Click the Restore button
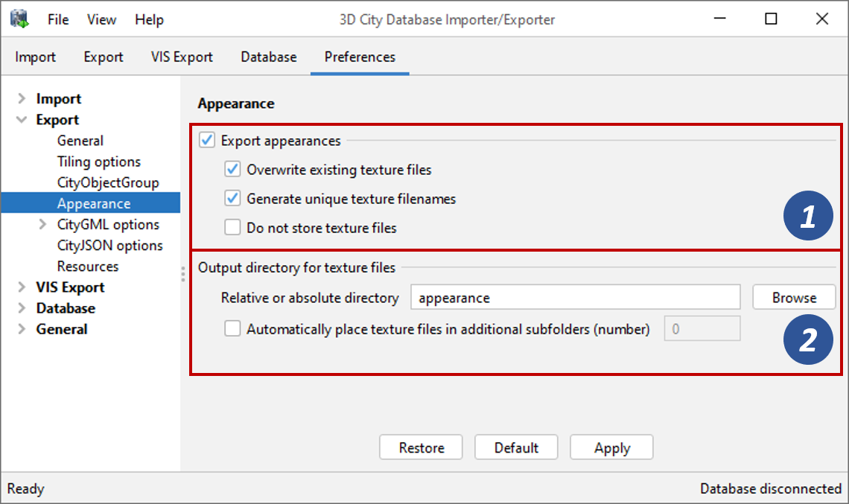The image size is (849, 504). [x=422, y=447]
